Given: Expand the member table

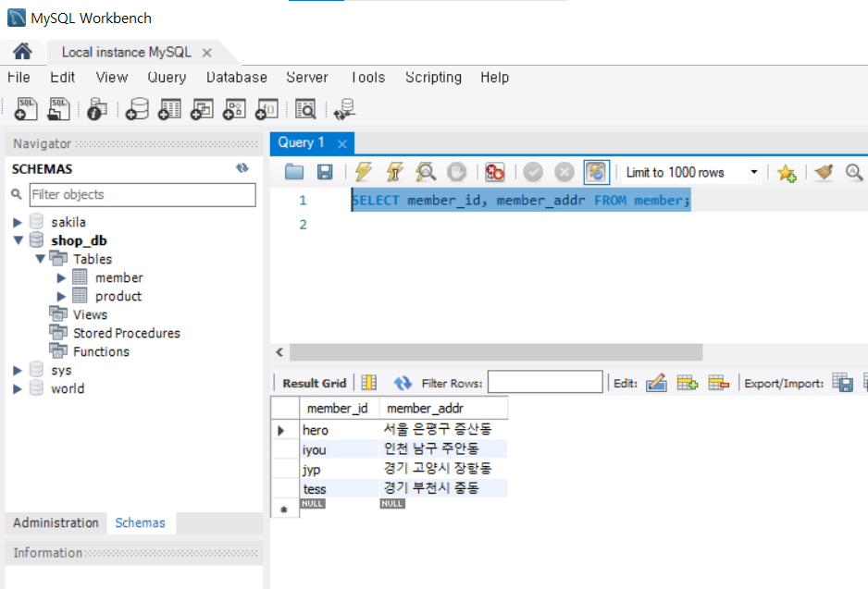Looking at the screenshot, I should 61,277.
